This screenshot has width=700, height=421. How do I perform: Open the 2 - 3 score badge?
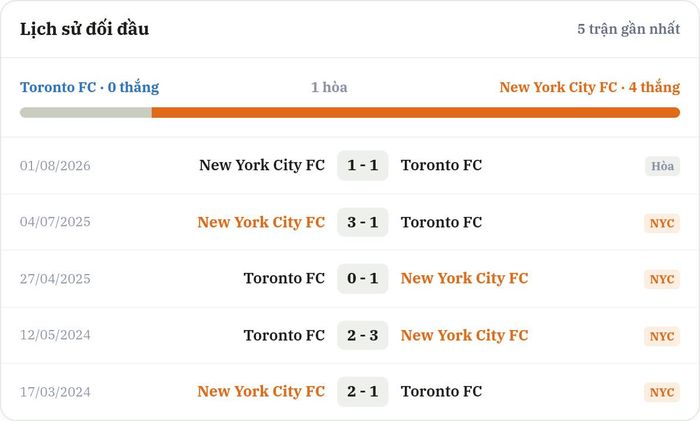362,335
